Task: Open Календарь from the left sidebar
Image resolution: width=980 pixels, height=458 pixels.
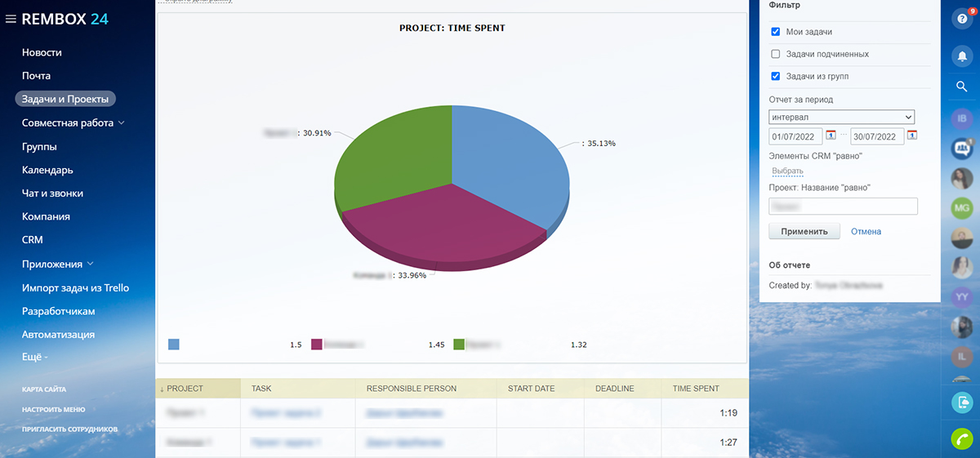Action: pos(47,170)
